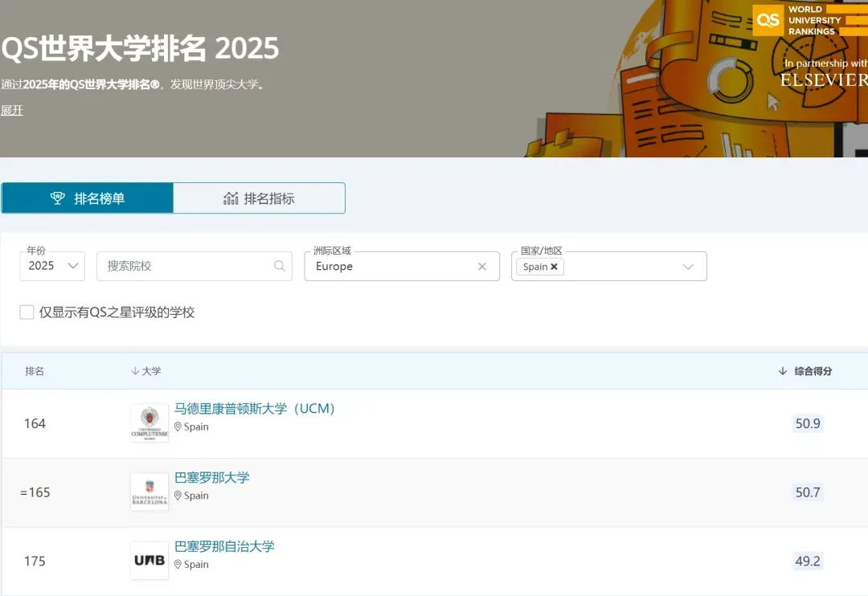Click the QS世界大学排名 2025 heading
Image resolution: width=868 pixels, height=596 pixels.
tap(140, 48)
